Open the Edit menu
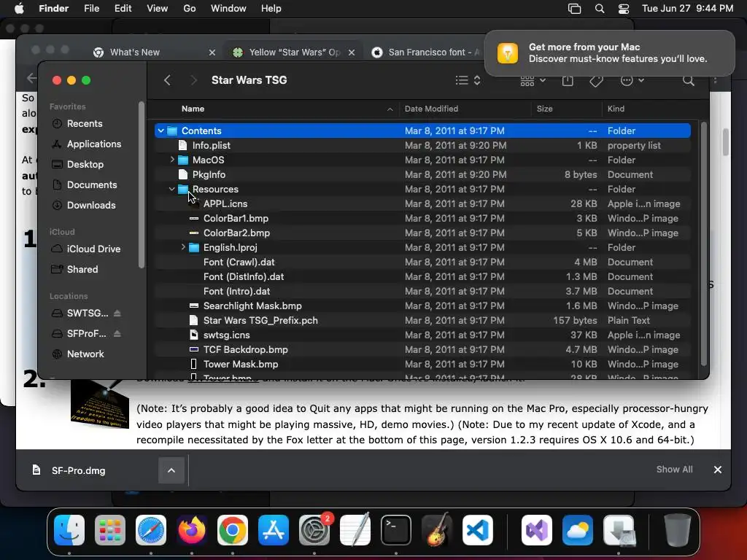The width and height of the screenshot is (747, 560). click(x=123, y=9)
